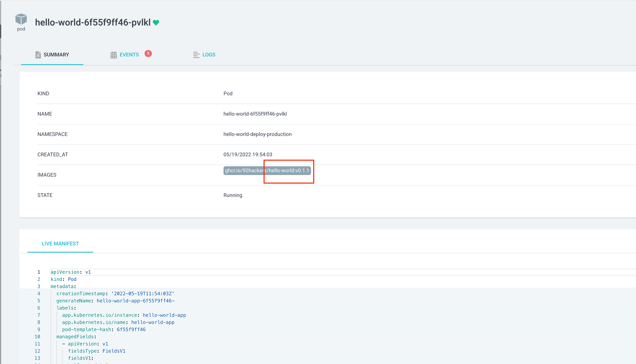Select the LOGS tab

click(x=208, y=55)
